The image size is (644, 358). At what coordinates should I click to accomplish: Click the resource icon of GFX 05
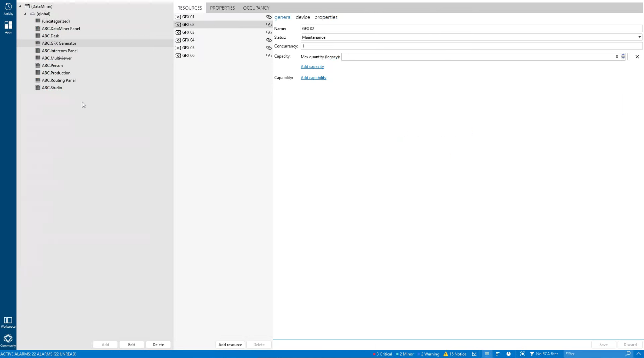click(178, 48)
